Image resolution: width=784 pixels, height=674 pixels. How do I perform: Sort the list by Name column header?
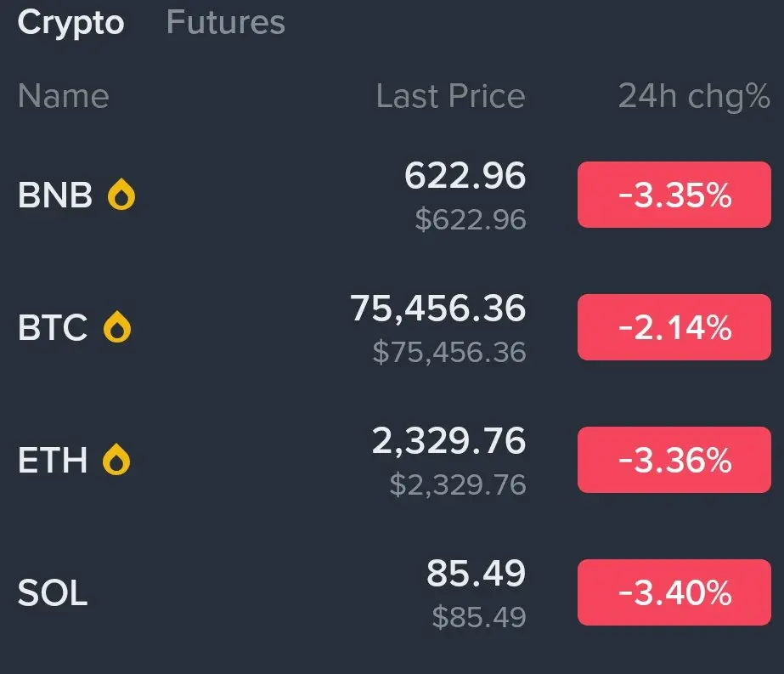click(64, 95)
